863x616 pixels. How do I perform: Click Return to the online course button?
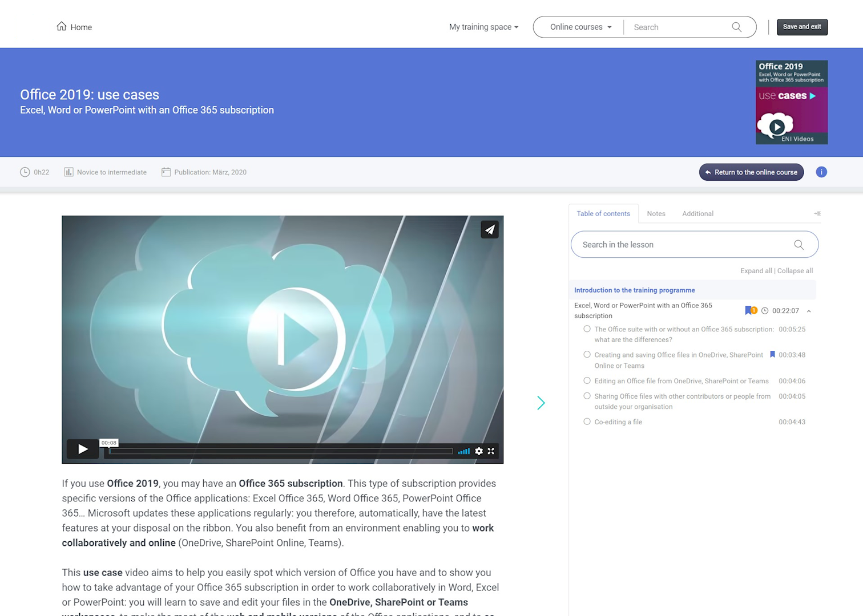coord(751,172)
